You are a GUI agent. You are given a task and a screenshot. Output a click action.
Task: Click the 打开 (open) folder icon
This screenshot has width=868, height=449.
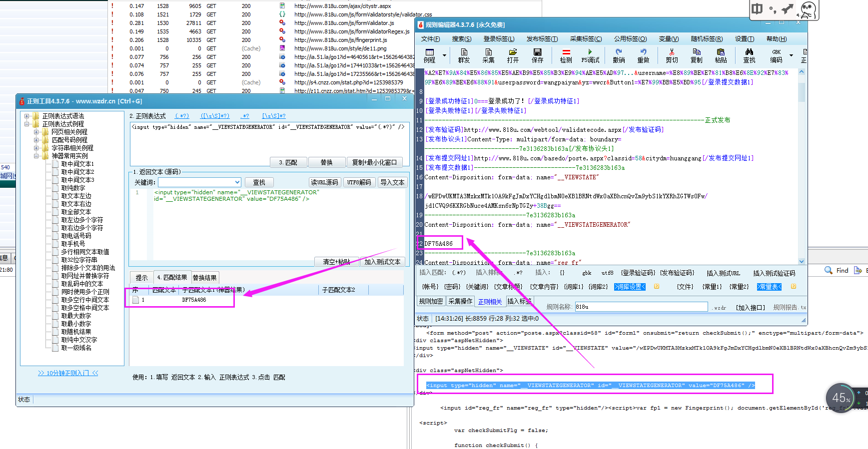click(x=513, y=55)
